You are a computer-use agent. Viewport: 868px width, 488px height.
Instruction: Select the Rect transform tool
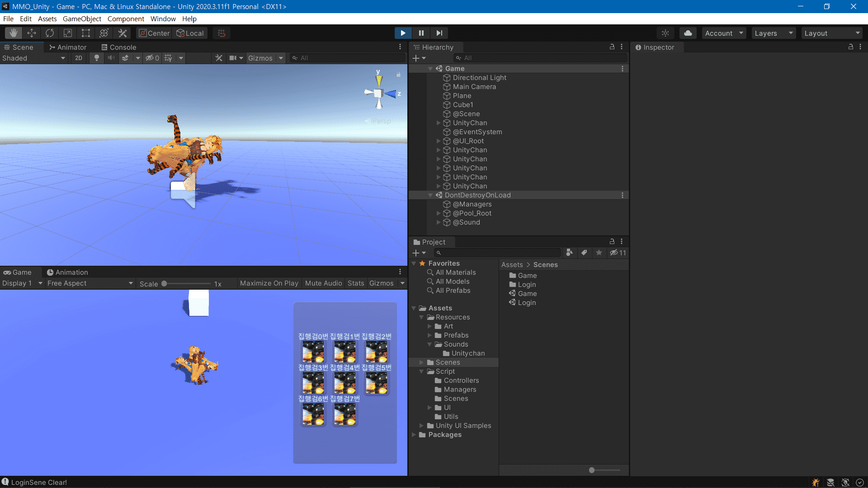pos(86,33)
